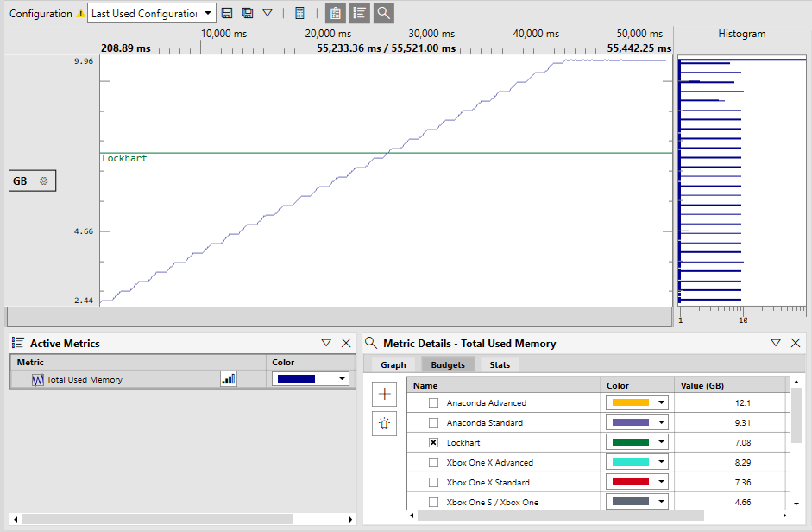The height and width of the screenshot is (532, 812).
Task: Toggle the Metric Details magnifier icon
Action: pos(384,13)
